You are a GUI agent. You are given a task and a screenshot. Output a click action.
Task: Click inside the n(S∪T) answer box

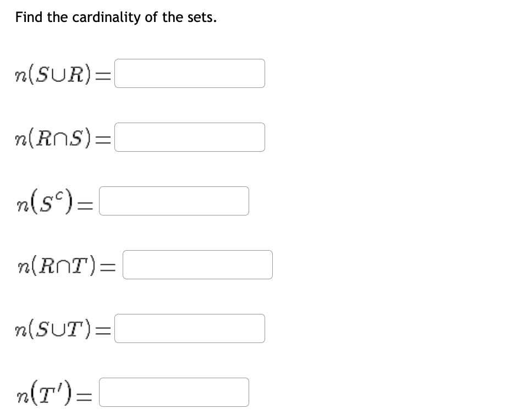(189, 328)
